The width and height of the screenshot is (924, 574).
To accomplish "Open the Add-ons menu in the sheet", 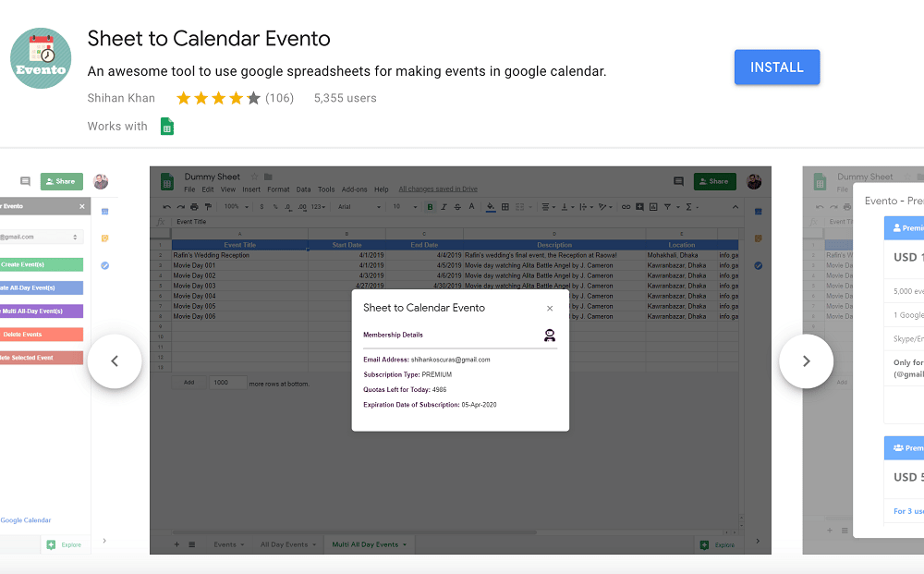I will coord(354,189).
